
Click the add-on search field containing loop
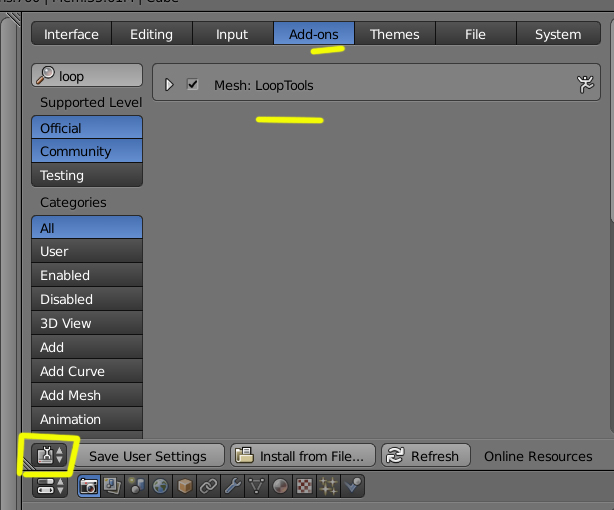(x=87, y=75)
